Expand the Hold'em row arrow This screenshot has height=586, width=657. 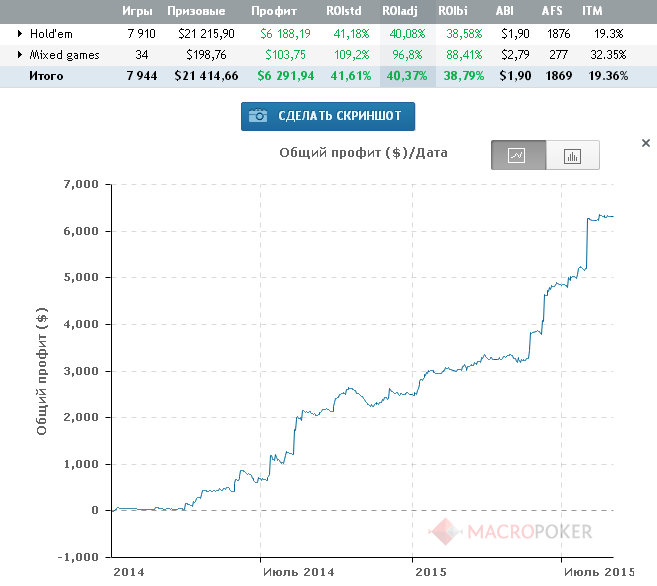click(x=20, y=34)
